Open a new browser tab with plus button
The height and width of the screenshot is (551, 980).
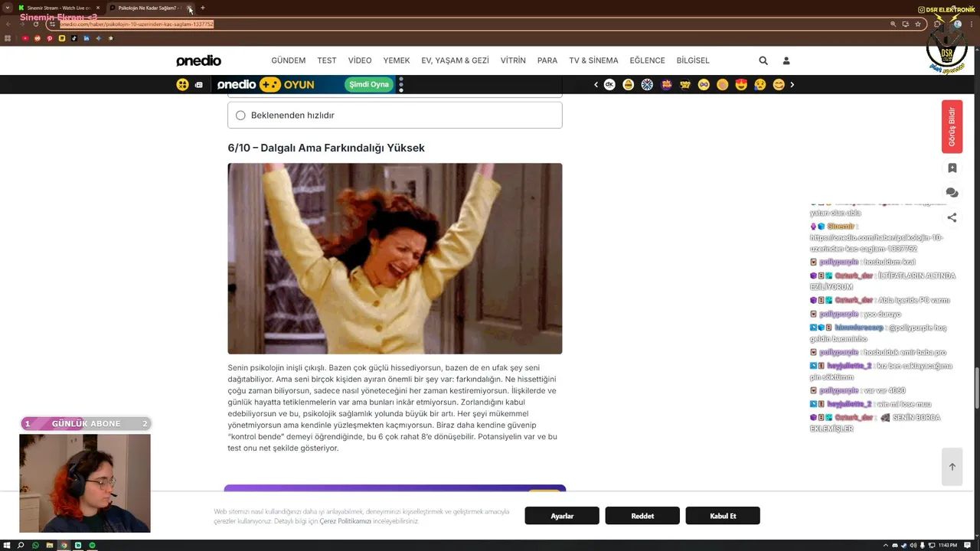tap(203, 8)
